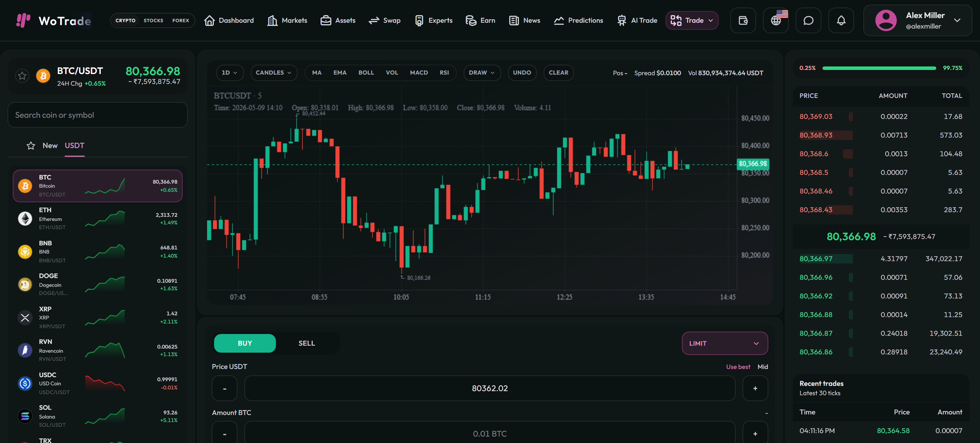Open the 1D timeframe dropdown
The width and height of the screenshot is (980, 443).
point(230,73)
